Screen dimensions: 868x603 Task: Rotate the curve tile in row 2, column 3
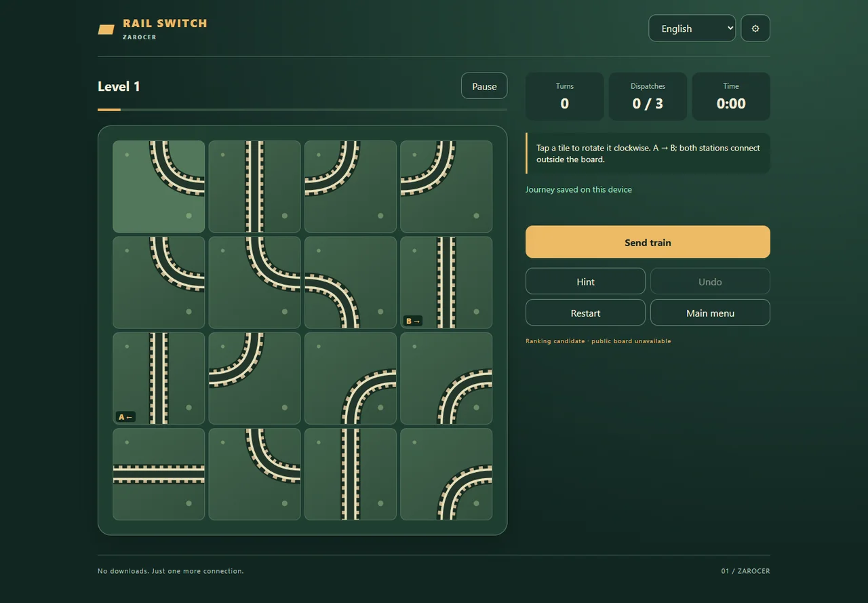tap(351, 282)
